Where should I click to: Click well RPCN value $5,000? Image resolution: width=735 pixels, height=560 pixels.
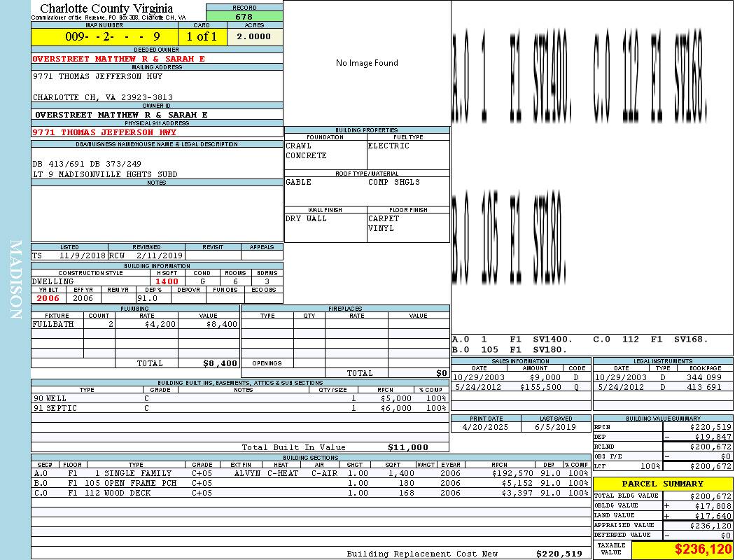point(396,398)
